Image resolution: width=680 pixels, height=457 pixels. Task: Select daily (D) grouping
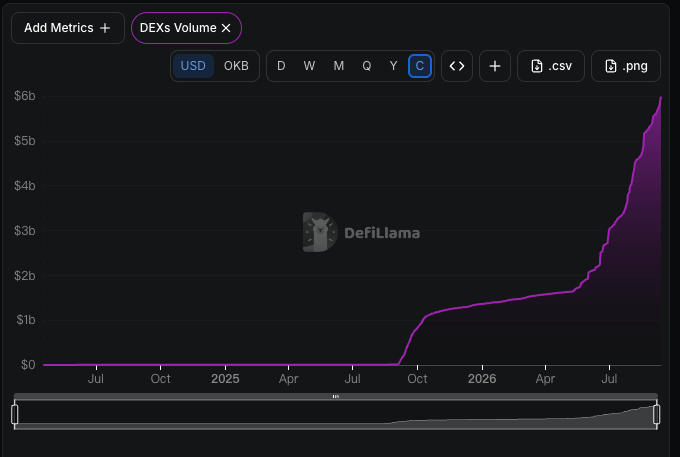(x=281, y=66)
